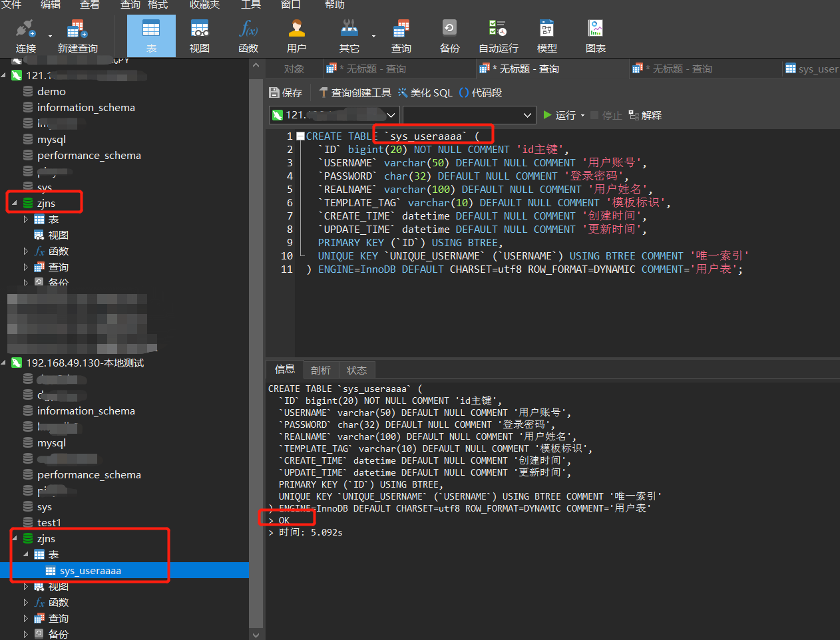Select the sys_useraaaa table

coord(91,570)
